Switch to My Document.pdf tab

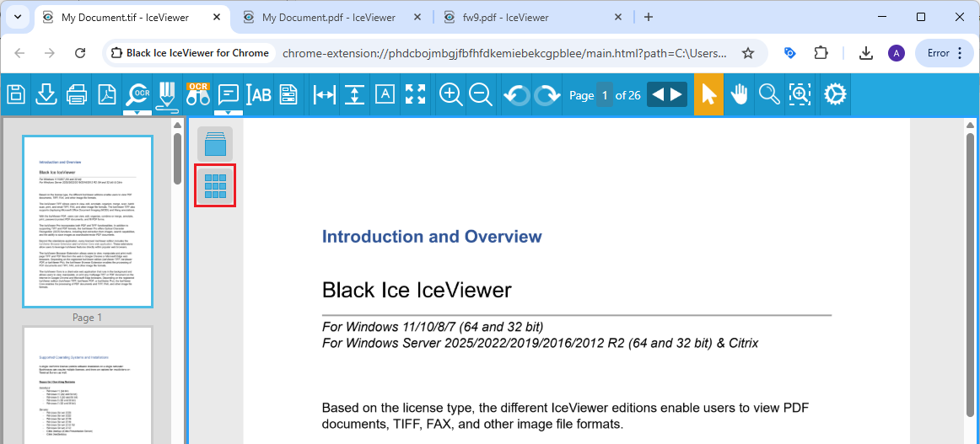[x=329, y=18]
